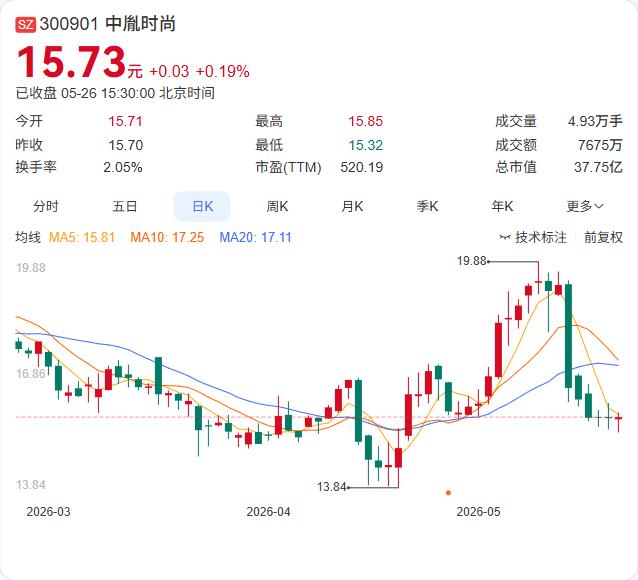Click the y-axis label 19.88 at top left
The image size is (638, 580).
[31, 268]
